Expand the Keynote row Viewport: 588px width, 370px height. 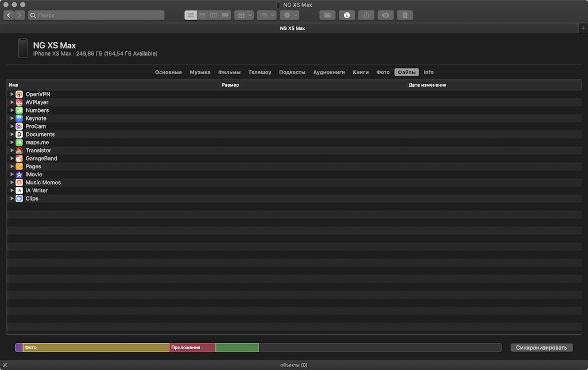click(11, 118)
